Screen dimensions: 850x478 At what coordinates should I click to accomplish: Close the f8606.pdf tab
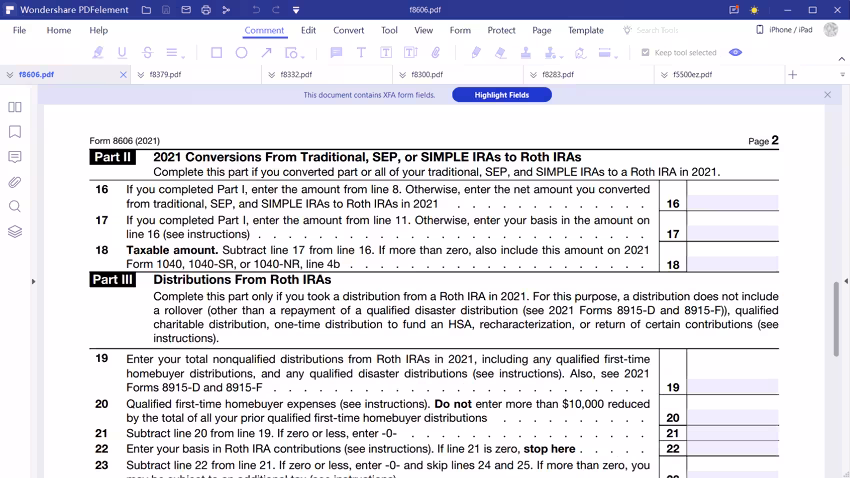[x=123, y=75]
